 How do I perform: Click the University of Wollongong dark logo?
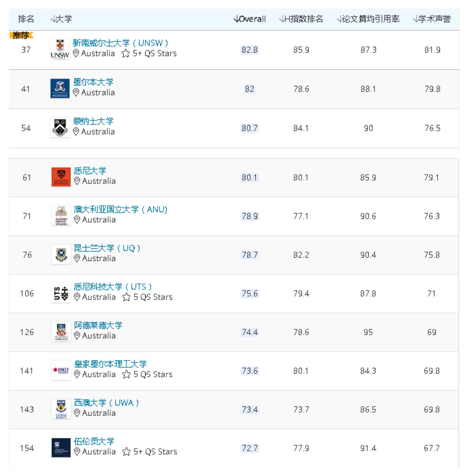(61, 448)
